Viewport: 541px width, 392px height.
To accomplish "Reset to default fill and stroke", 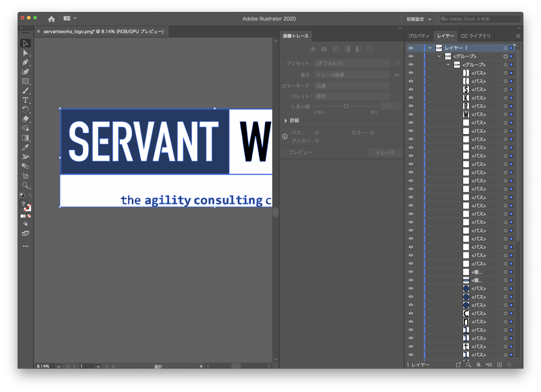I will 22,195.
